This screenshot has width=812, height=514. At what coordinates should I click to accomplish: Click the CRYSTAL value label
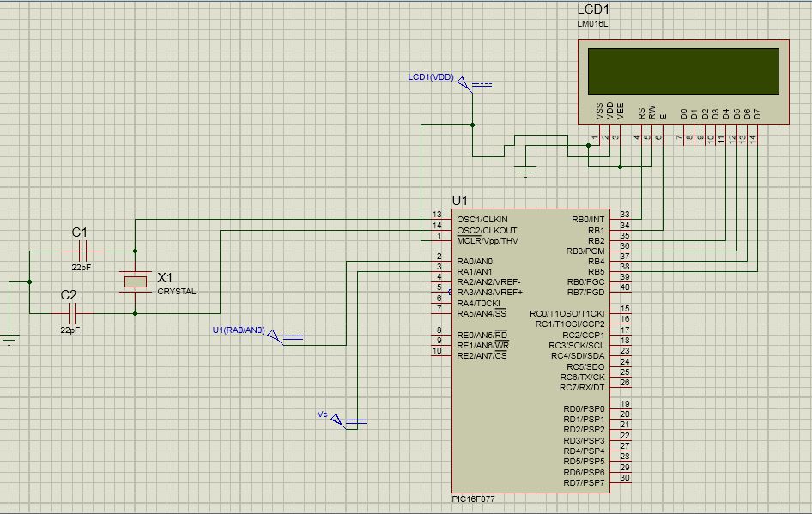pos(176,292)
